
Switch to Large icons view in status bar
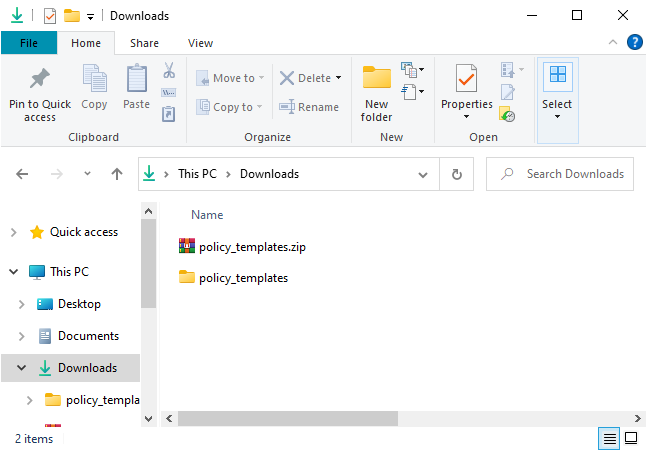point(631,438)
